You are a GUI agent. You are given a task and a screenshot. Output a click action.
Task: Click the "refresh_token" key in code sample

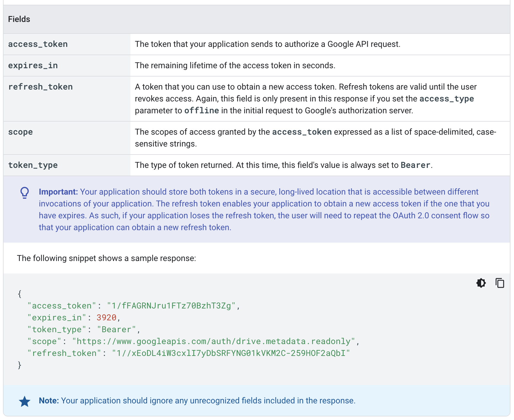[x=64, y=353]
